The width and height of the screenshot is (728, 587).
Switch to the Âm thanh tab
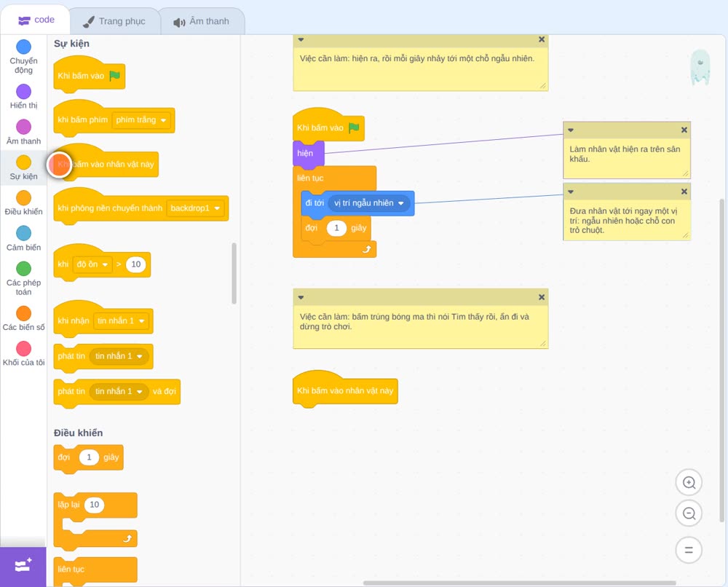[x=202, y=21]
